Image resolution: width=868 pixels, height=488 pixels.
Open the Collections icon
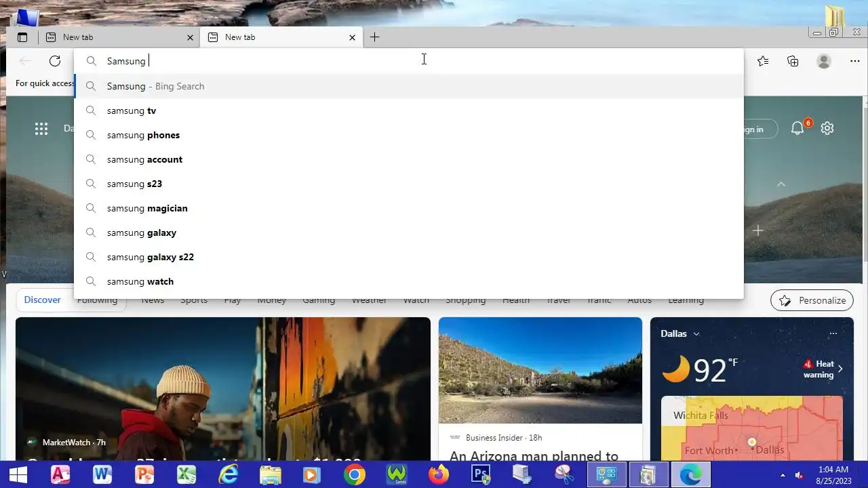tap(793, 61)
